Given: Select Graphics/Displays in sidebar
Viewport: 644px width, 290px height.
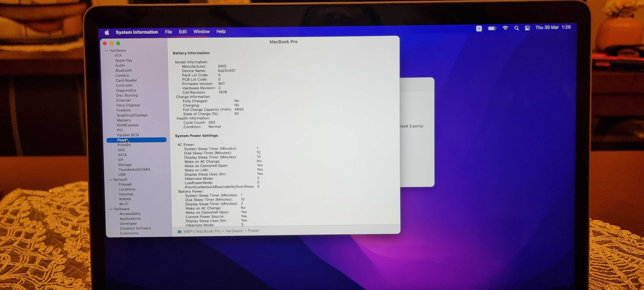Looking at the screenshot, I should coord(132,115).
